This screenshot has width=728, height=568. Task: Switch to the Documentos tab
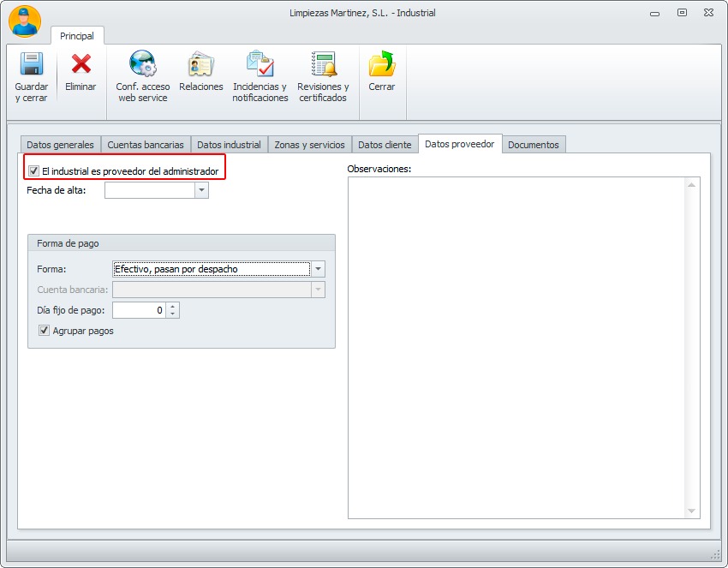point(534,145)
